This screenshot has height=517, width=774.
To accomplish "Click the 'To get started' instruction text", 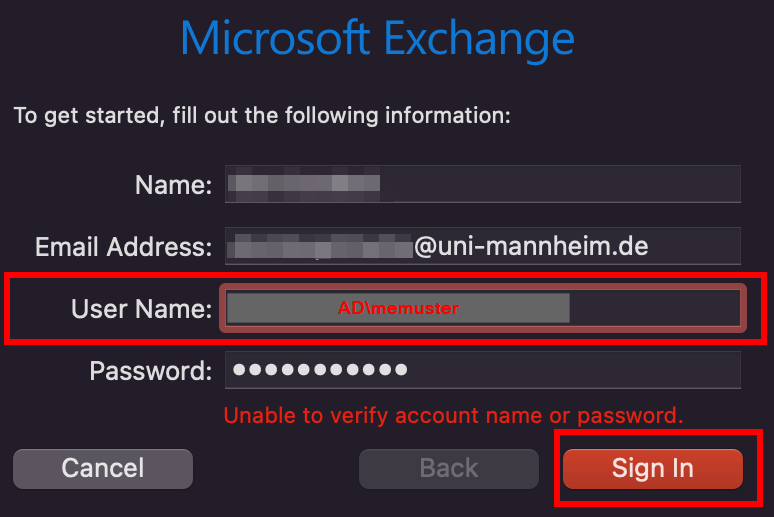I will point(262,115).
